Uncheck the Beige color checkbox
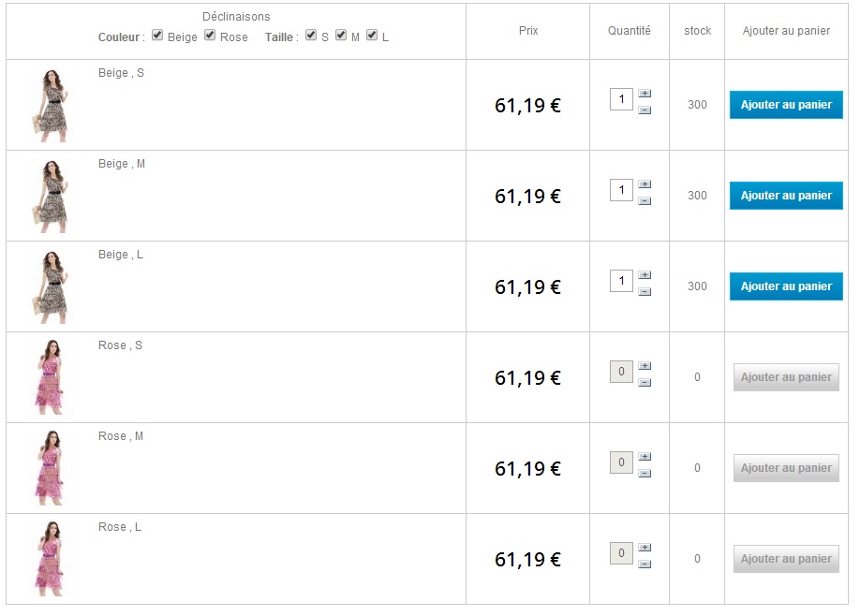 [x=157, y=36]
